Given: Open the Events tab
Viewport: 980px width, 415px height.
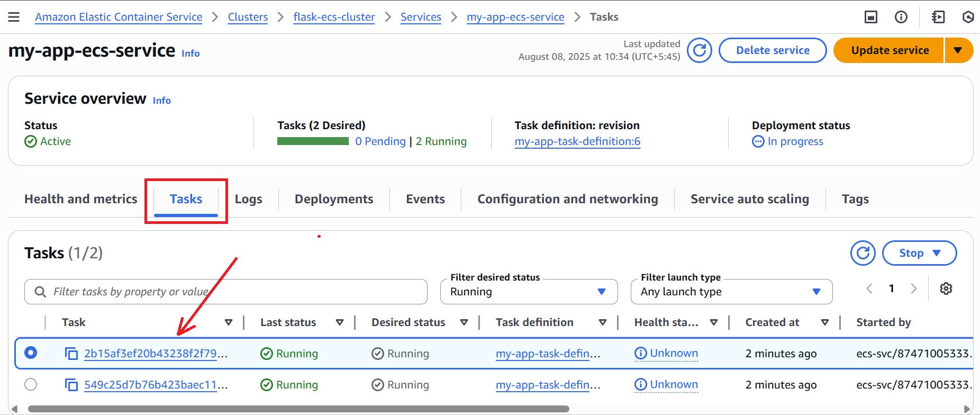Looking at the screenshot, I should (425, 199).
